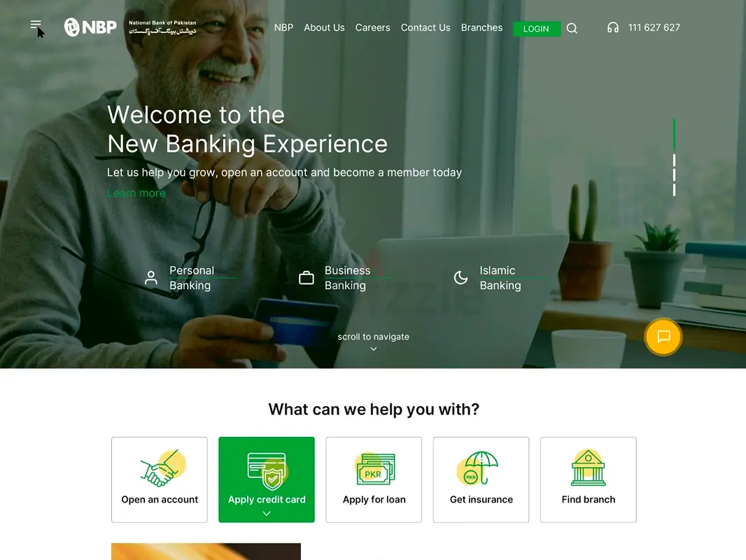Open the About Us menu item
Screen dimensions: 746x560
point(325,27)
